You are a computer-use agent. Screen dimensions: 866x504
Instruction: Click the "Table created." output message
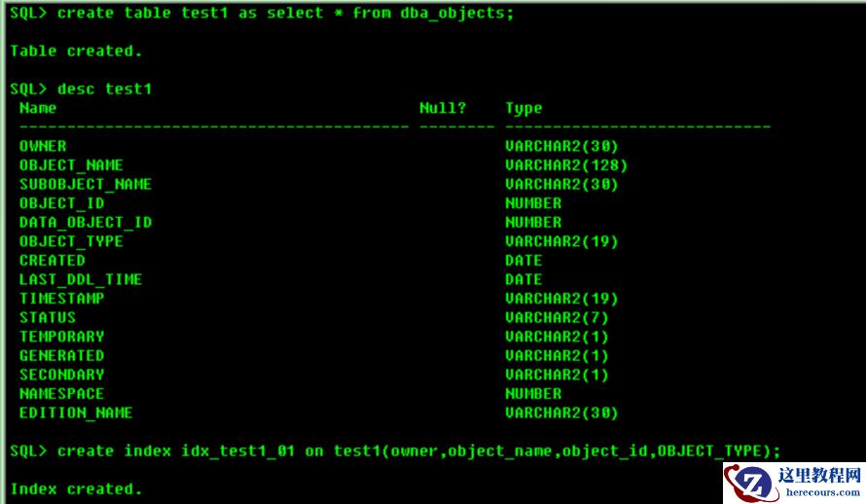point(76,51)
